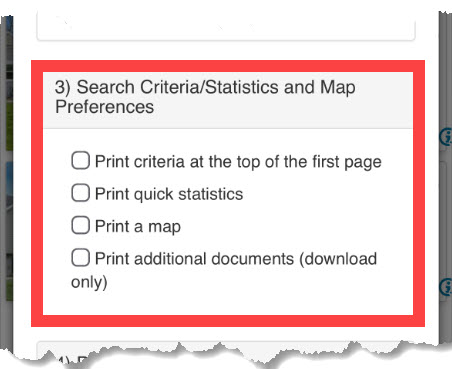Screen dimensions: 452x369
Task: Click the wrapped 'only)' text of last option
Action: click(89, 282)
